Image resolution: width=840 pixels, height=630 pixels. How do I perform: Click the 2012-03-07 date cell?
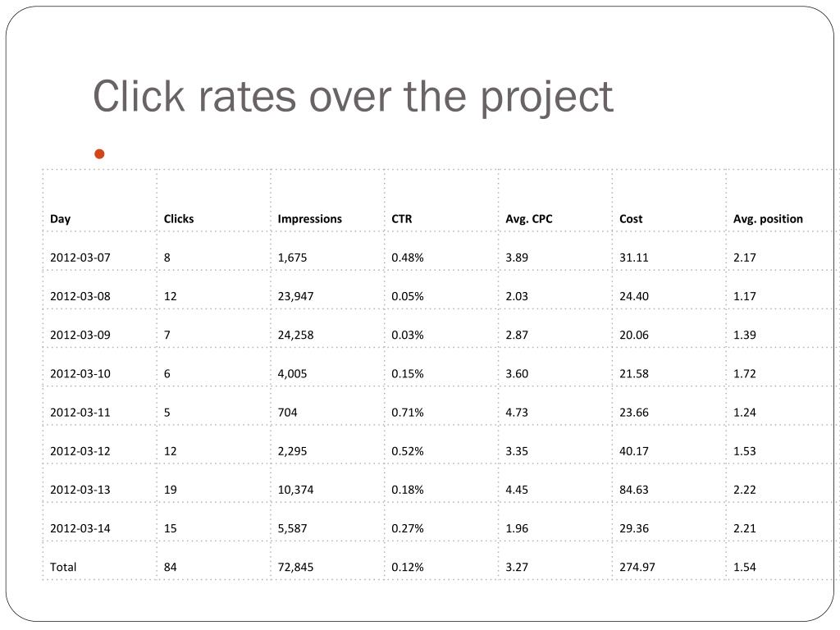pyautogui.click(x=80, y=258)
